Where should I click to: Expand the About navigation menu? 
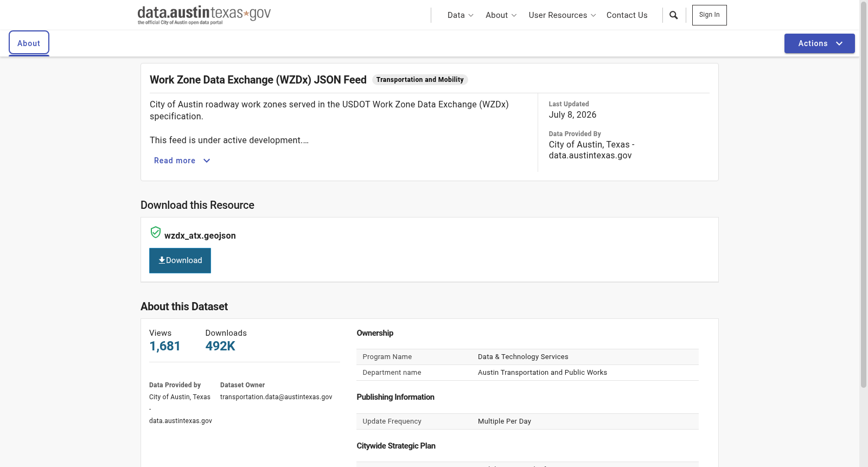tap(501, 15)
